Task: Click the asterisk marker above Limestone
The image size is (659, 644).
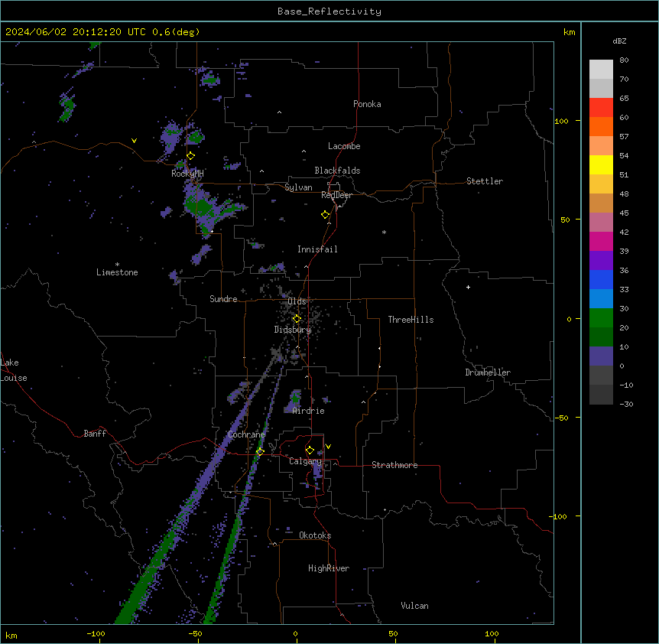Action: (x=117, y=265)
